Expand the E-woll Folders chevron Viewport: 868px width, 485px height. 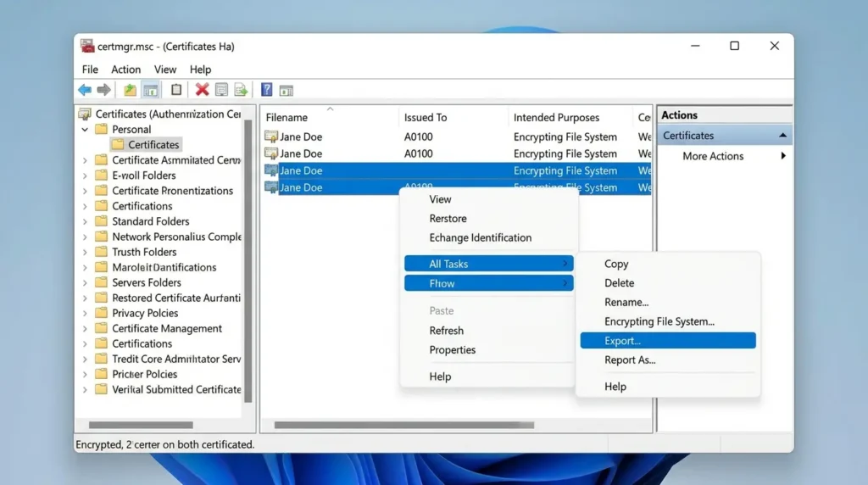pyautogui.click(x=85, y=176)
